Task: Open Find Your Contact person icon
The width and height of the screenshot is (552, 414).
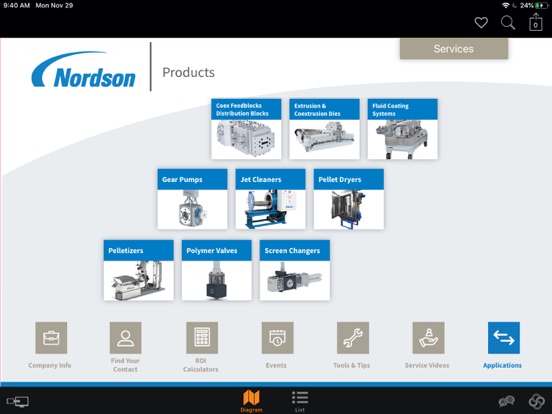Action: point(126,338)
